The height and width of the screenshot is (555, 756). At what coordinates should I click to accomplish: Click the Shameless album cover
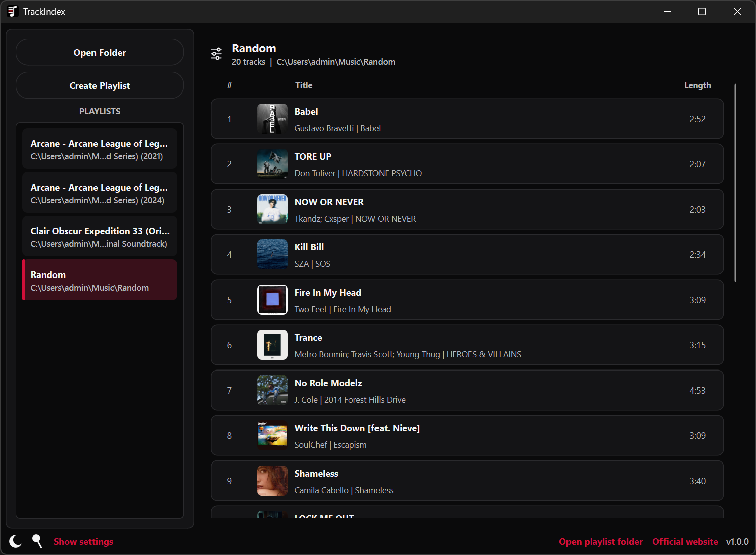tap(272, 481)
